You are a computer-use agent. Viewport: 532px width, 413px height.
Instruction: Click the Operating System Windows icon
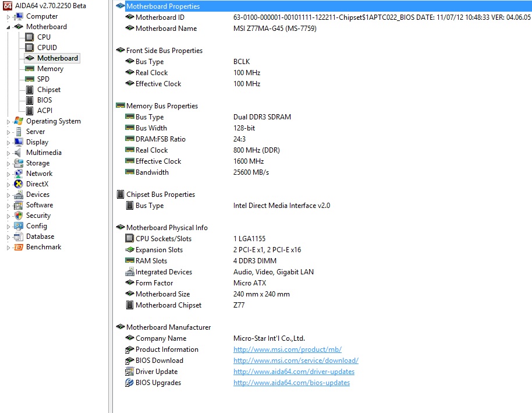18,121
